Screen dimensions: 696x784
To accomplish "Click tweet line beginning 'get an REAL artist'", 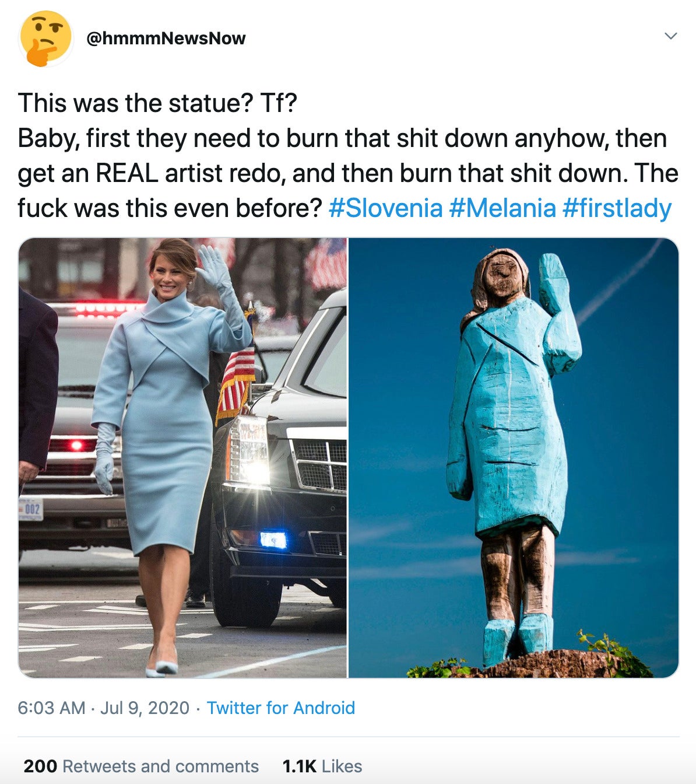I will [348, 173].
